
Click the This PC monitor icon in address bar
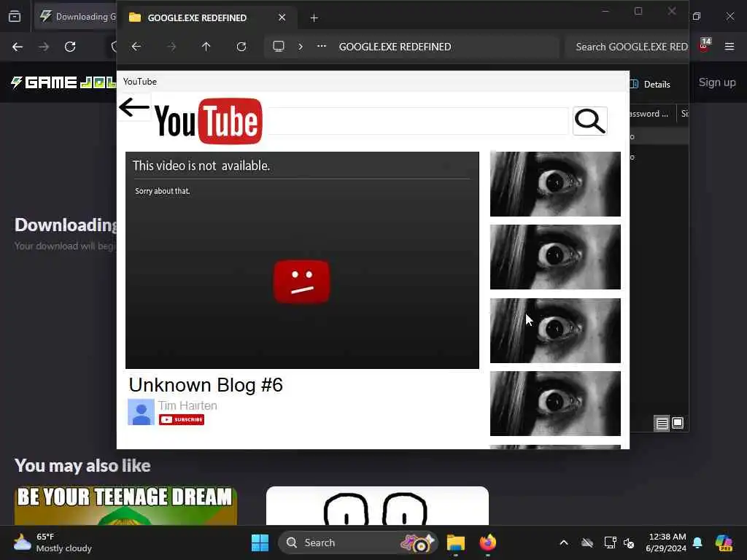coord(279,47)
